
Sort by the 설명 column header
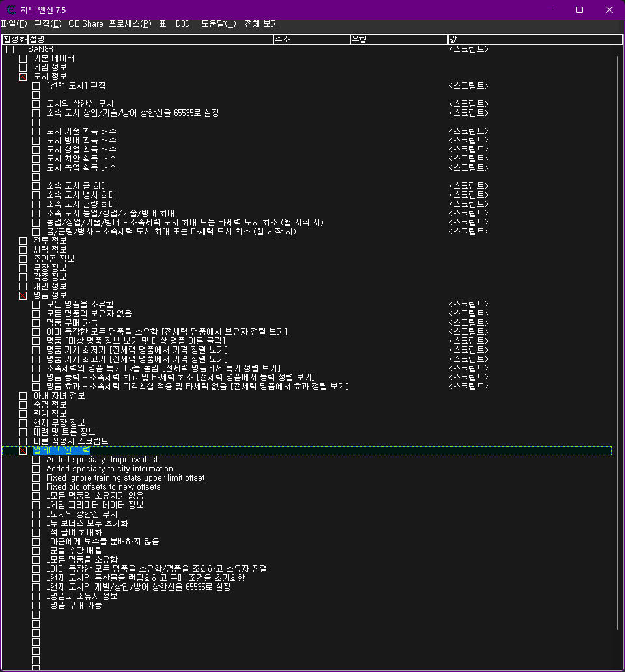point(150,40)
